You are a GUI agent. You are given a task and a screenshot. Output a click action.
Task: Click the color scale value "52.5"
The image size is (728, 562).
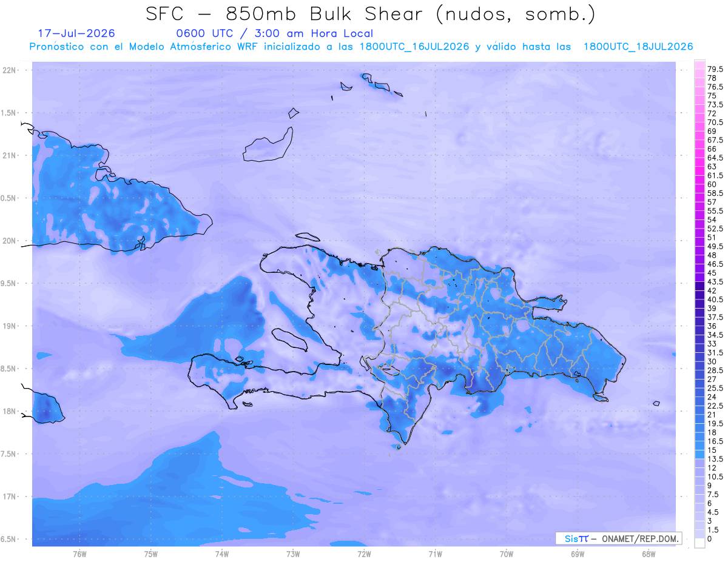(715, 228)
